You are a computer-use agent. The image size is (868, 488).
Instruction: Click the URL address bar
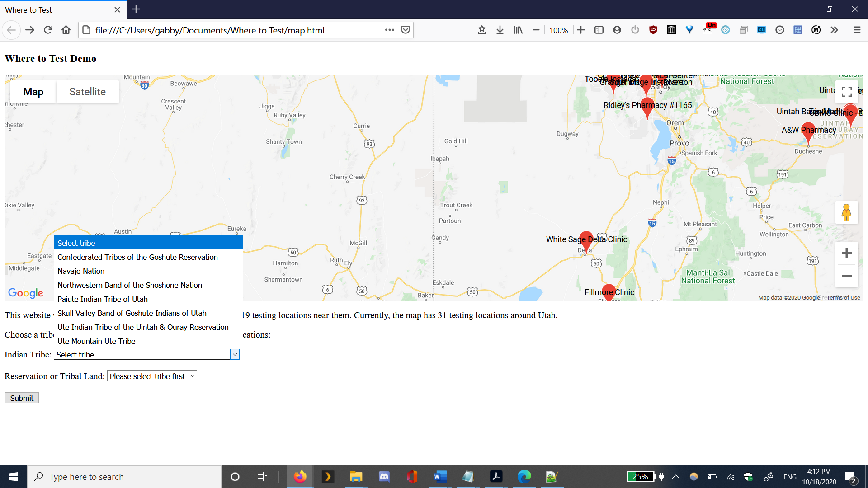click(235, 30)
